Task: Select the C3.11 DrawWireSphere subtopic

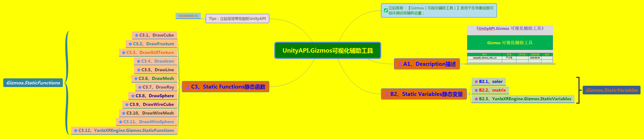Action: tap(146, 122)
